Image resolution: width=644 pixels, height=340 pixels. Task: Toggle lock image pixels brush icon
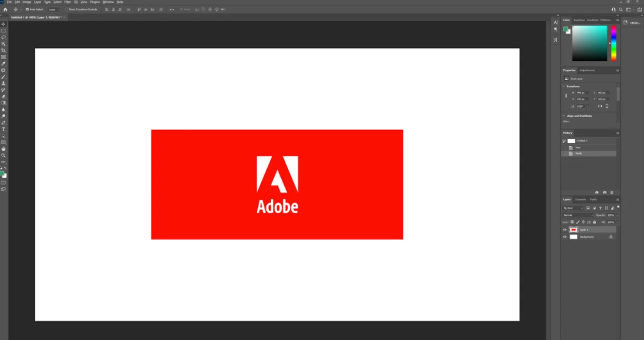point(578,222)
